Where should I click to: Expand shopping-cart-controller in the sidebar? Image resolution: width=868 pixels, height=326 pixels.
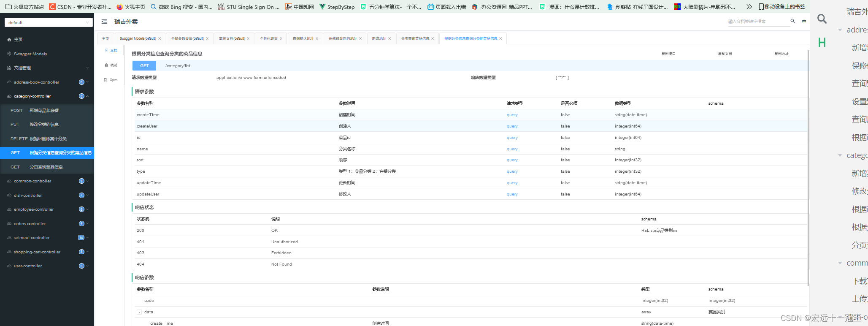47,252
